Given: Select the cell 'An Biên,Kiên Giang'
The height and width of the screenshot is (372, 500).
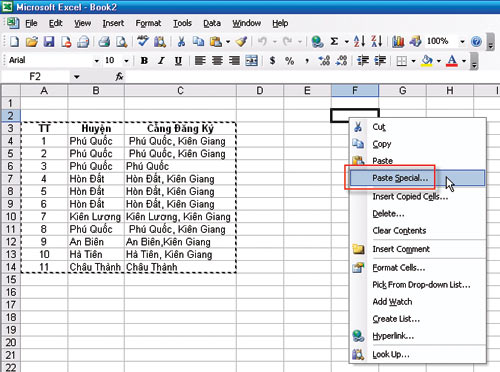Looking at the screenshot, I should coord(180,242).
